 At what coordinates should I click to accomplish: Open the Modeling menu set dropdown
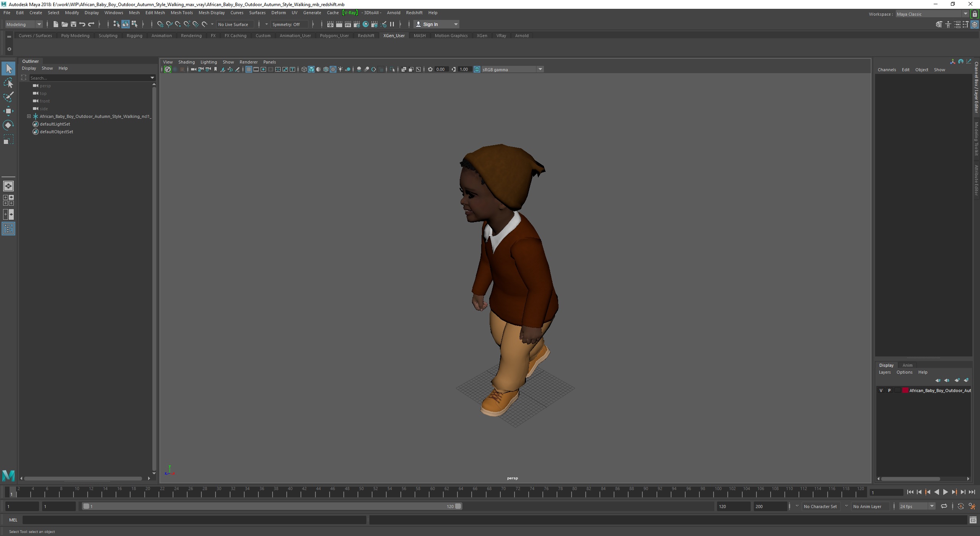click(x=24, y=24)
